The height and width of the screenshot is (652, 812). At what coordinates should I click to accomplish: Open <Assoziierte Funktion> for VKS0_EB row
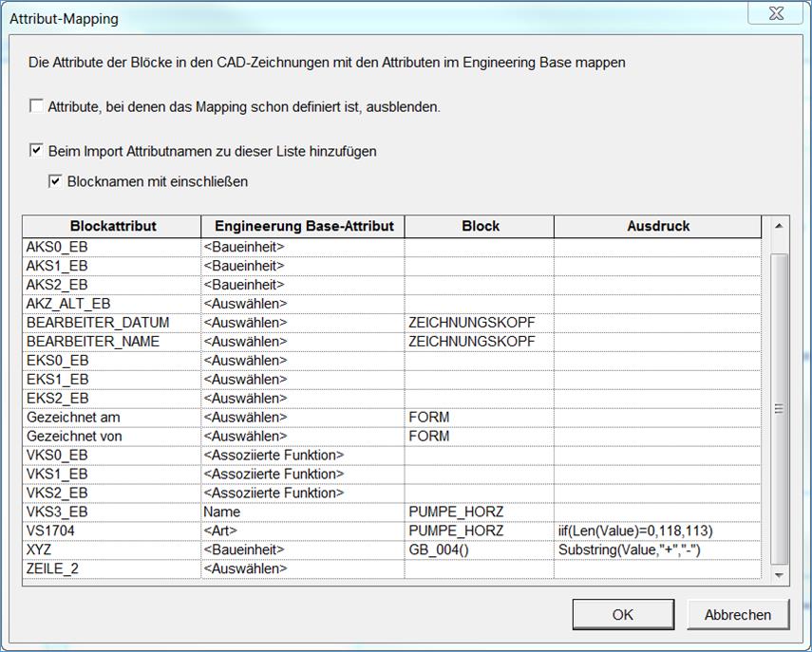click(x=303, y=455)
